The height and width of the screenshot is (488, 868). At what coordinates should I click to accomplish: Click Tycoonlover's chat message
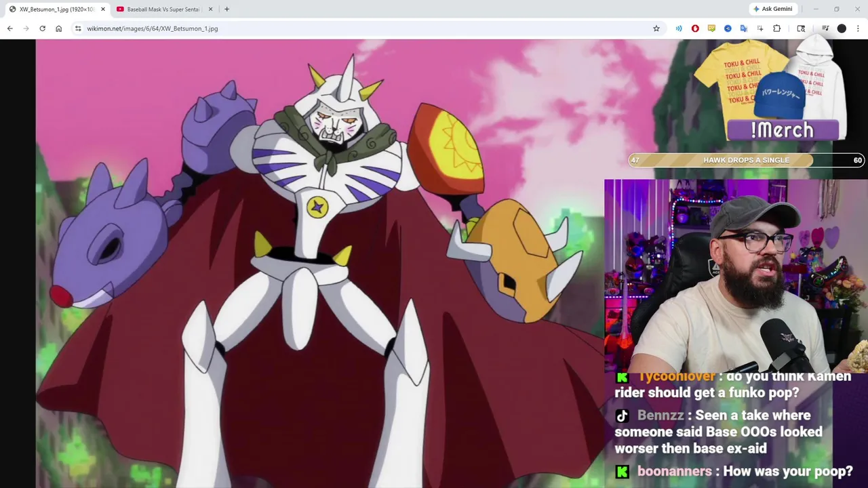coord(733,384)
